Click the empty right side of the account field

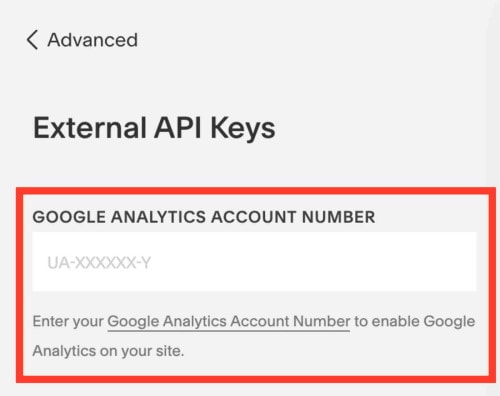pyautogui.click(x=367, y=262)
